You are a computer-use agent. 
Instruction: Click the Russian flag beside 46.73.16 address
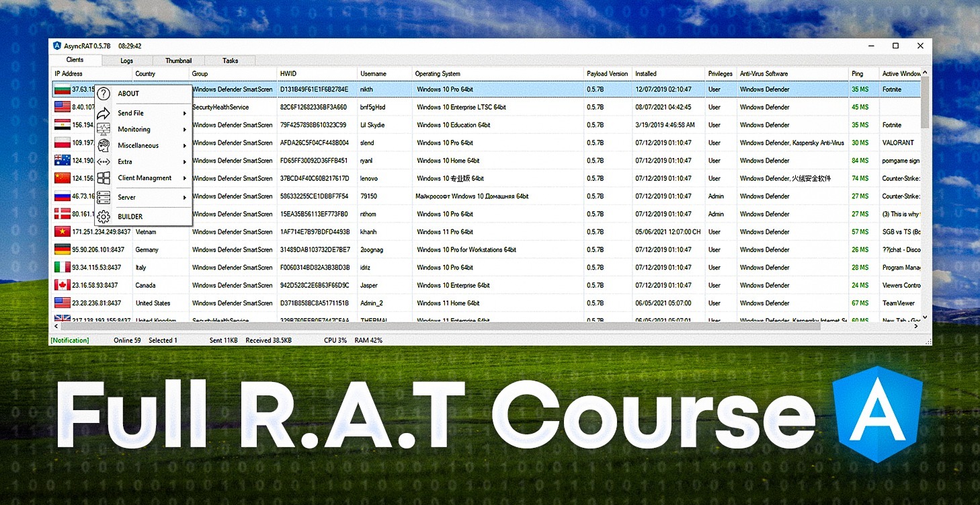[x=63, y=196]
